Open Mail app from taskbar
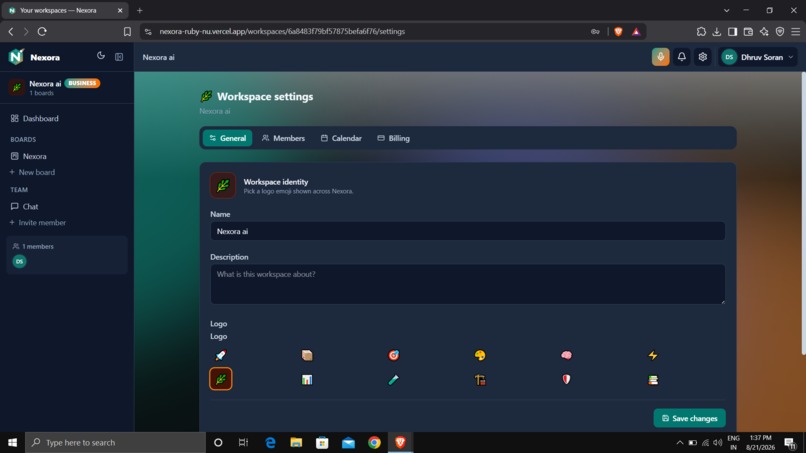 (x=348, y=442)
